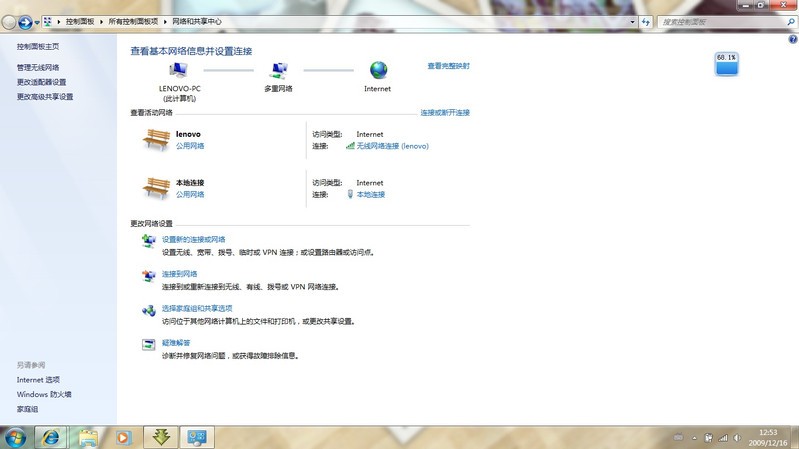Click the set up new connection icon

click(148, 241)
